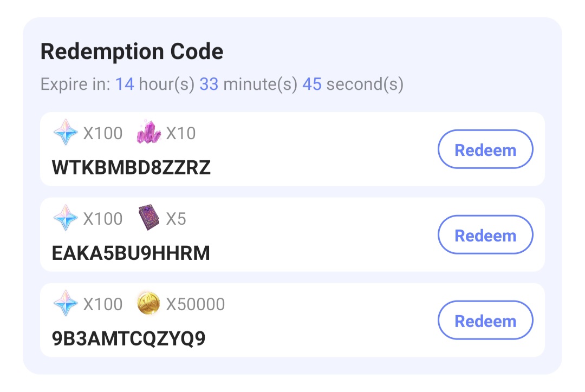Click the star crystal icon beside EAKA5BU9HHRM
This screenshot has height=392, width=585.
coord(65,218)
